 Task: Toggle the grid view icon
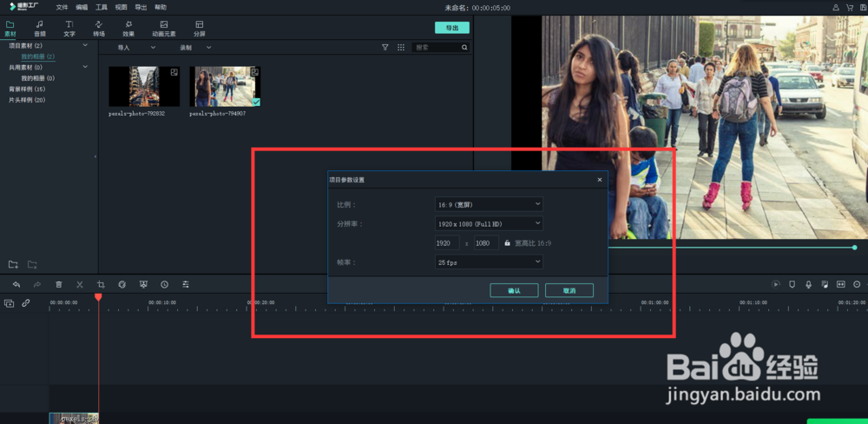click(401, 48)
